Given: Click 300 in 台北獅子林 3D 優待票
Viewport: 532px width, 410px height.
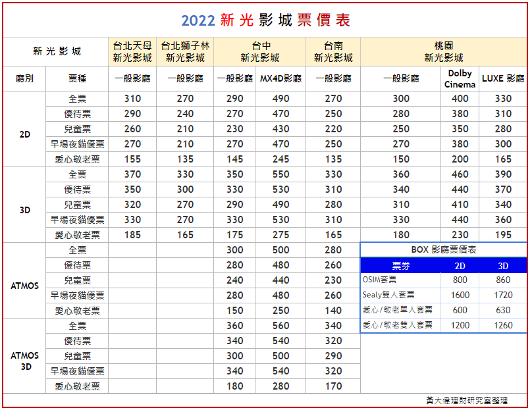Looking at the screenshot, I should pos(185,190).
